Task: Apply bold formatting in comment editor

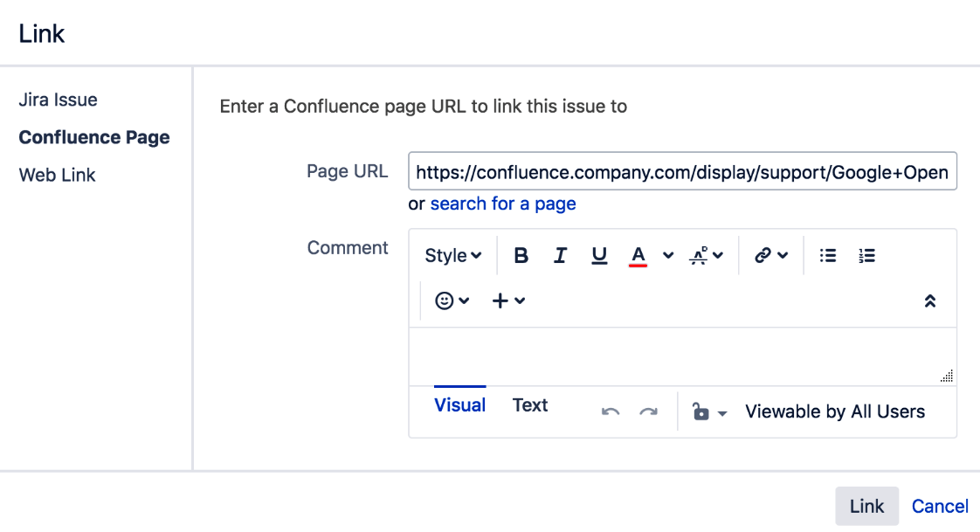Action: pyautogui.click(x=521, y=255)
